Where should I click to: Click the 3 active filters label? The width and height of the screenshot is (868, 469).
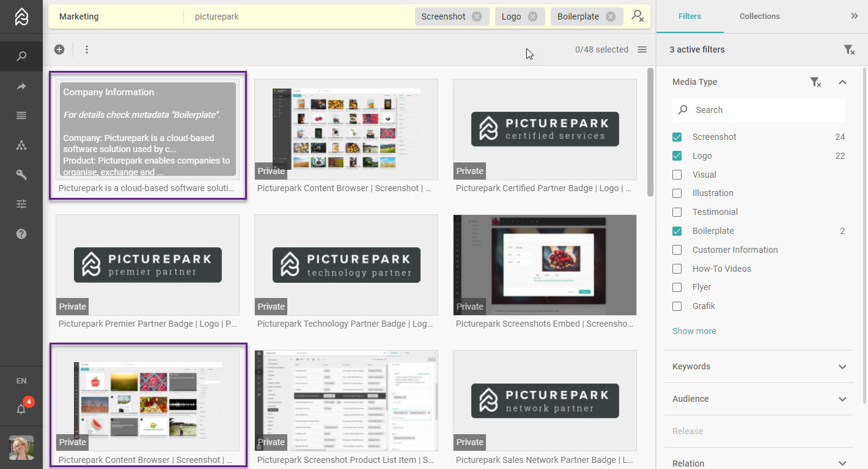697,49
